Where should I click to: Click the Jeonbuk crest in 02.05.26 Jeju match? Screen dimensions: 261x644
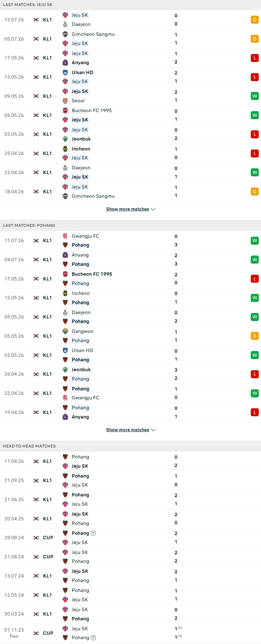(65, 139)
